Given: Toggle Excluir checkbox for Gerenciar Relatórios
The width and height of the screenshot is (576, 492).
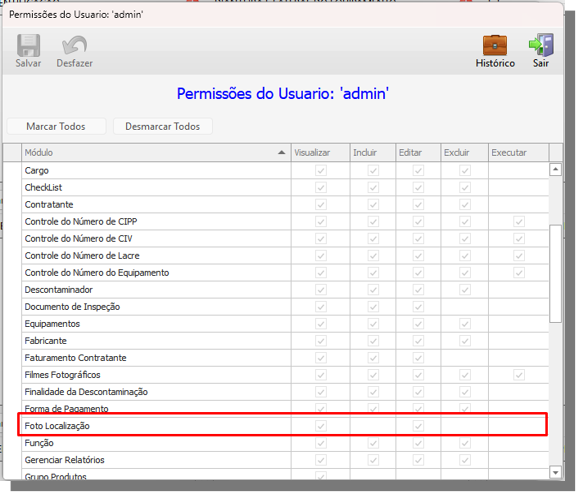Looking at the screenshot, I should pyautogui.click(x=465, y=460).
